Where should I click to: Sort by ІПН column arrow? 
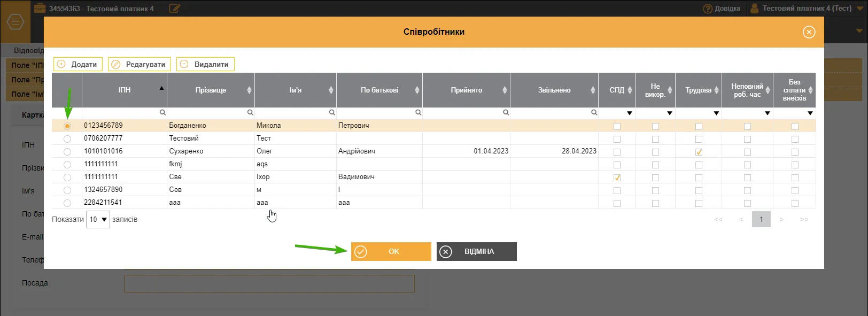tap(161, 88)
